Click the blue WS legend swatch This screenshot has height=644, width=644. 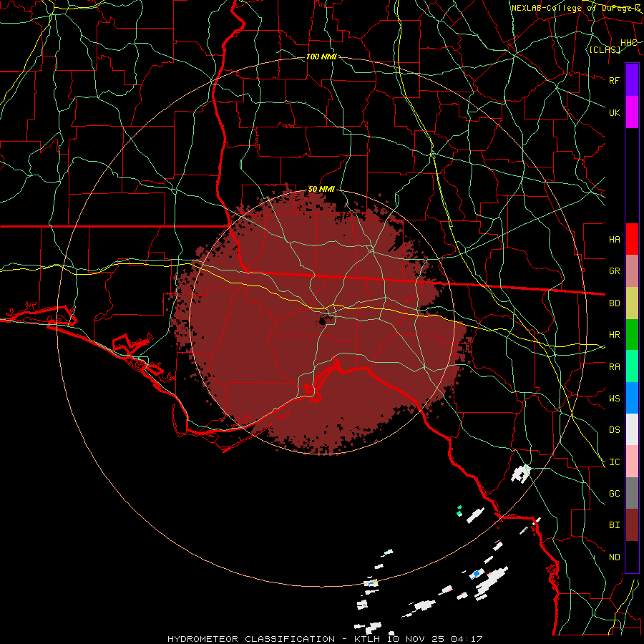(x=632, y=398)
